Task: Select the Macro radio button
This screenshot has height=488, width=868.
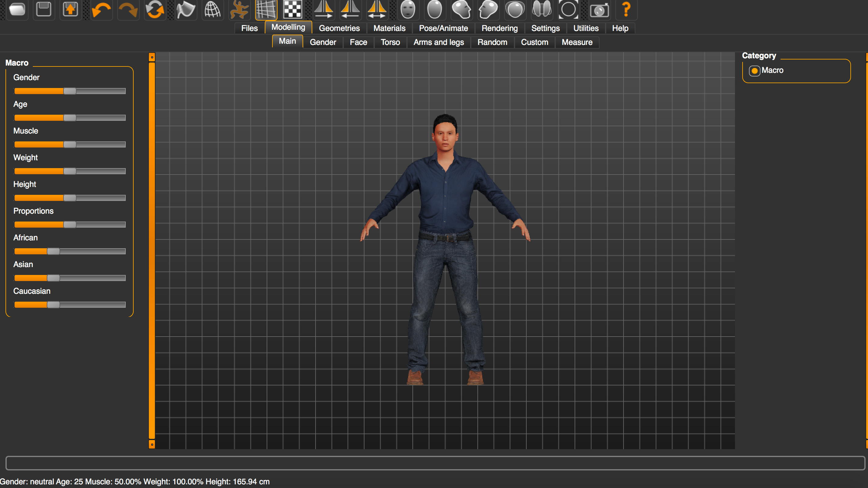Action: [754, 71]
